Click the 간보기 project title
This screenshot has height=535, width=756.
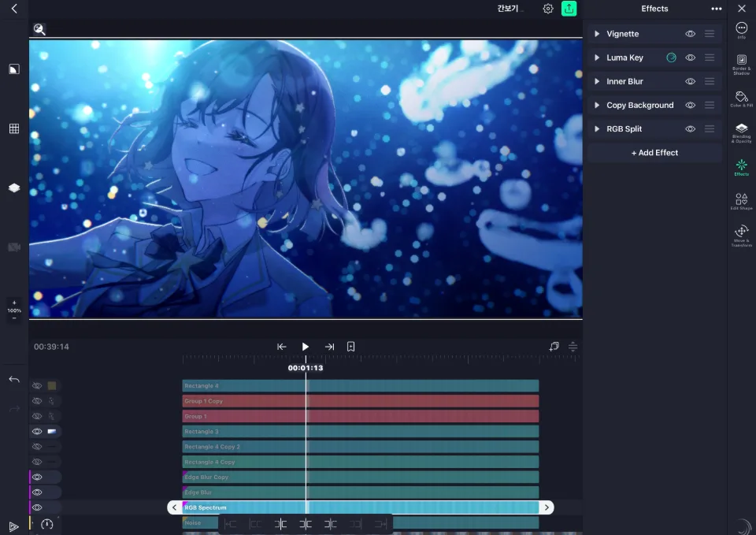(508, 9)
